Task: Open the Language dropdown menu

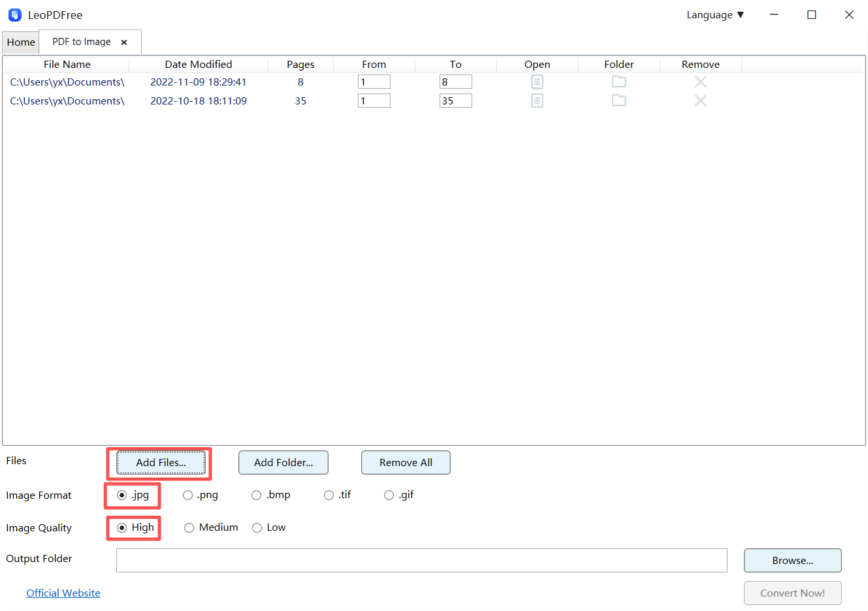Action: click(715, 15)
